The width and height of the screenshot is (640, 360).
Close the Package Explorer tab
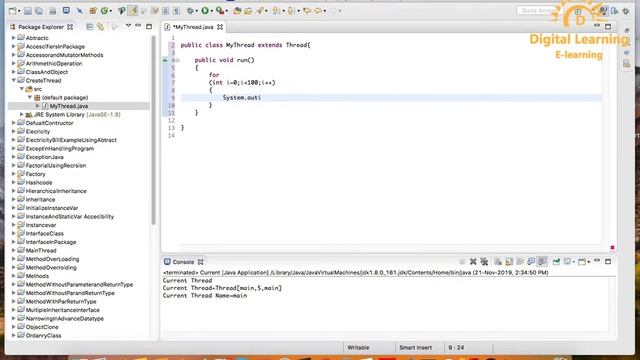[70, 27]
